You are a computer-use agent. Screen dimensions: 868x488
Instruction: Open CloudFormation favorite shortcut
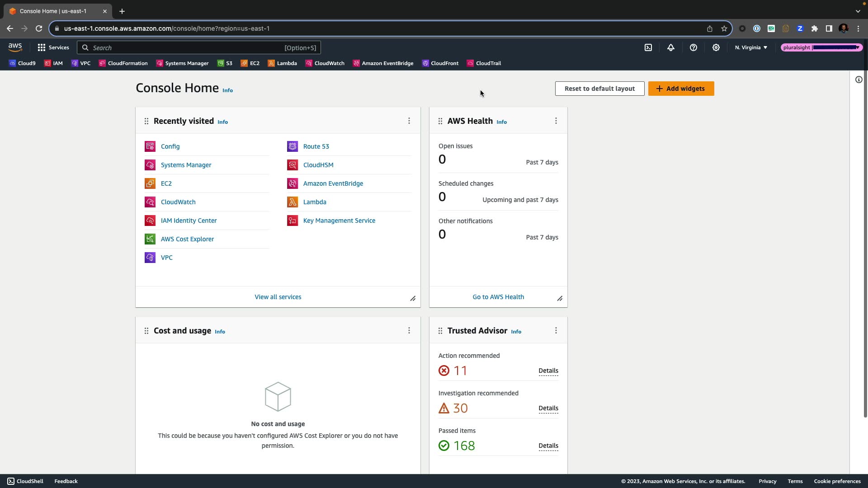pos(123,63)
